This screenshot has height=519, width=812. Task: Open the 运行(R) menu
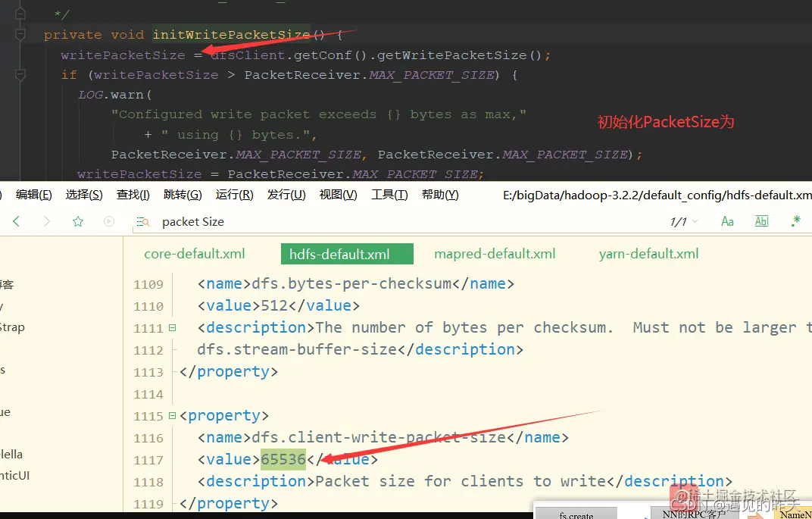(234, 195)
